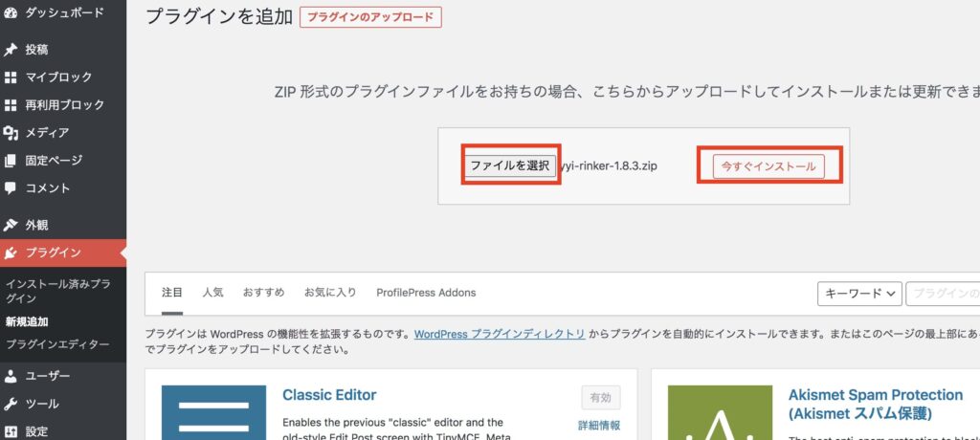Switch to the お気に入り tab
This screenshot has height=440, width=980.
[x=330, y=293]
